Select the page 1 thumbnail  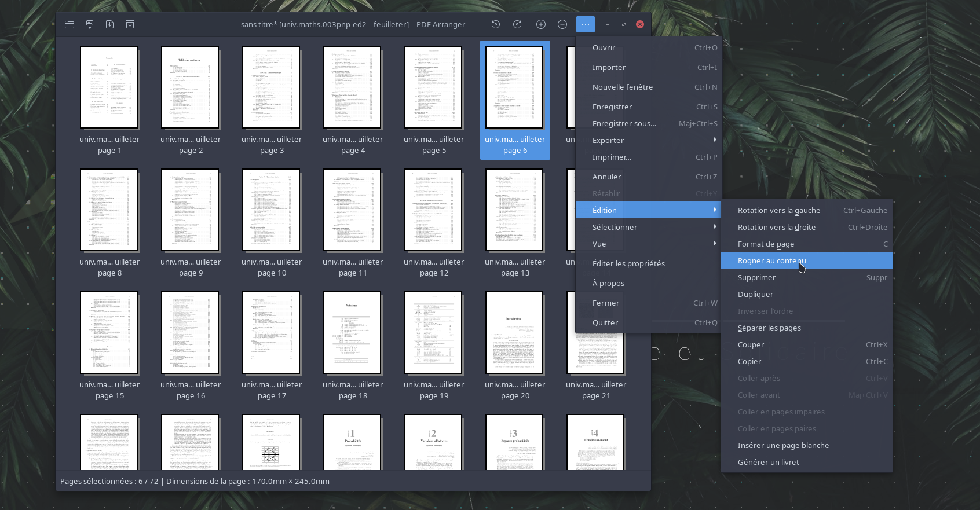[109, 88]
